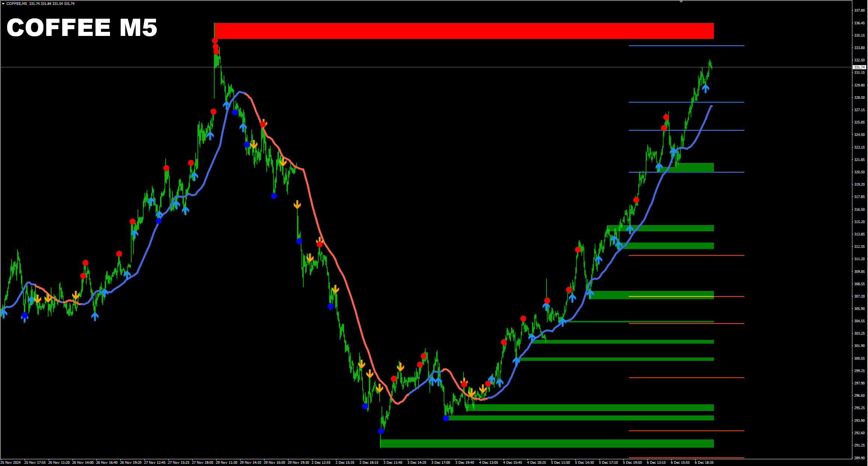Click the OHLC values in chart header
Viewport: 868px width, 466px height.
pos(52,4)
